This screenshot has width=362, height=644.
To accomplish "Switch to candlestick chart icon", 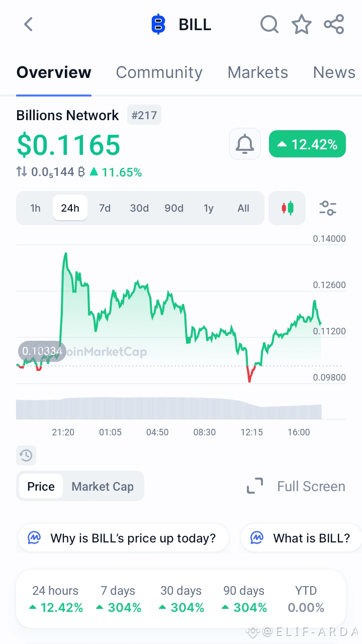I will (287, 208).
